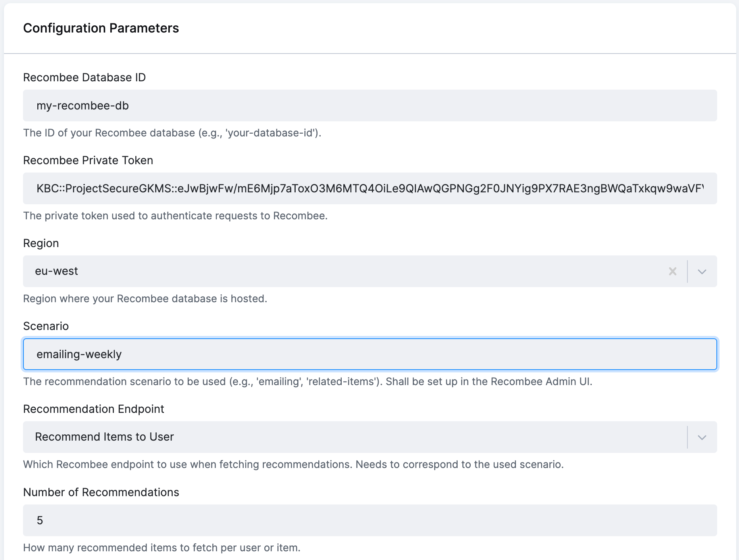739x560 pixels.
Task: Open the Recommendation Endpoint dropdown arrow
Action: 702,437
